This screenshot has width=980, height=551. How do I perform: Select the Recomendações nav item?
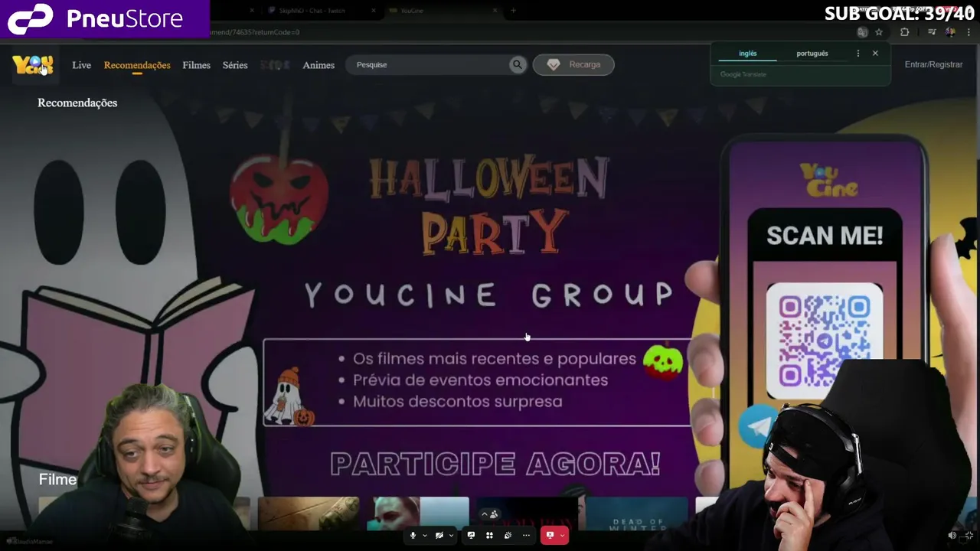pyautogui.click(x=137, y=65)
